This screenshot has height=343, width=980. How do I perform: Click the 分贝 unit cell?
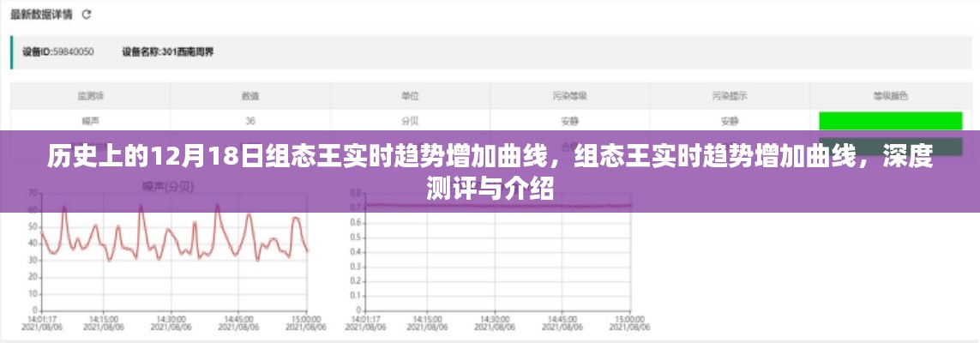pyautogui.click(x=410, y=120)
